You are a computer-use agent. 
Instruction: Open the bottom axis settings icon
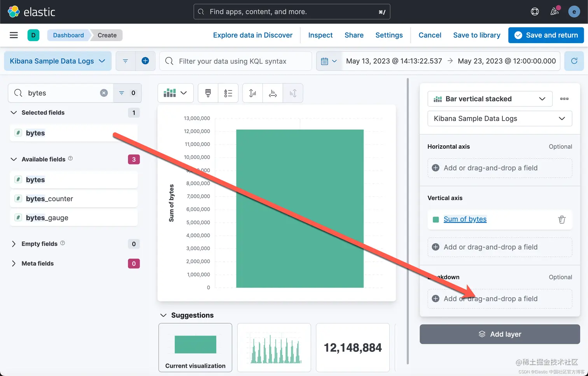tap(273, 93)
